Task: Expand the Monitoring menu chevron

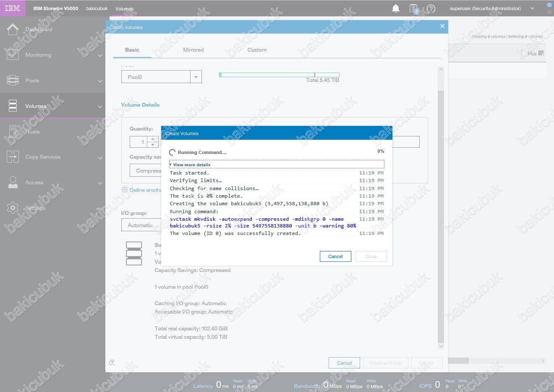Action: pos(100,55)
